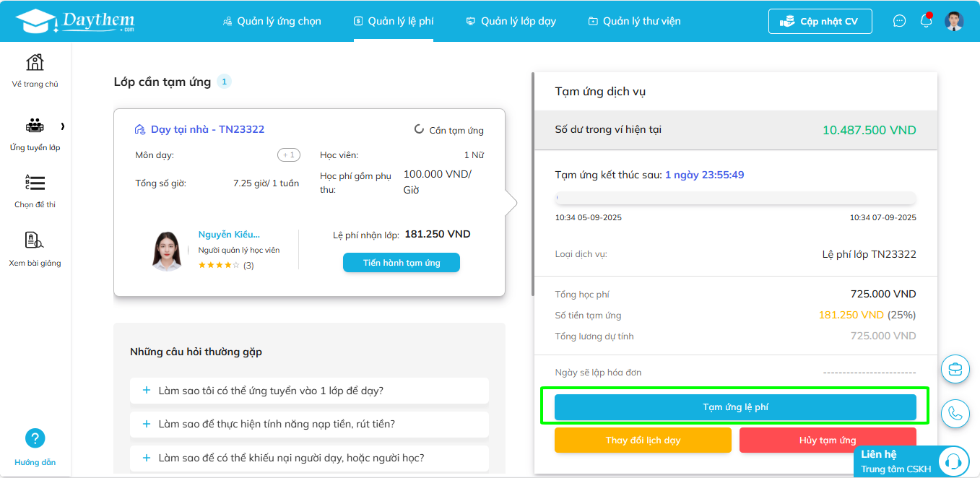Click the advance deadline progress bar
The height and width of the screenshot is (478, 980).
[735, 198]
